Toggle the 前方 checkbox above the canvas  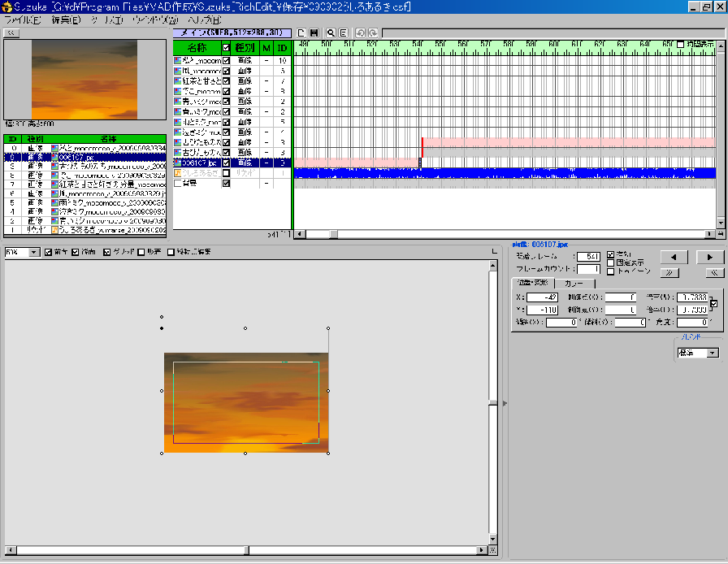(48, 252)
